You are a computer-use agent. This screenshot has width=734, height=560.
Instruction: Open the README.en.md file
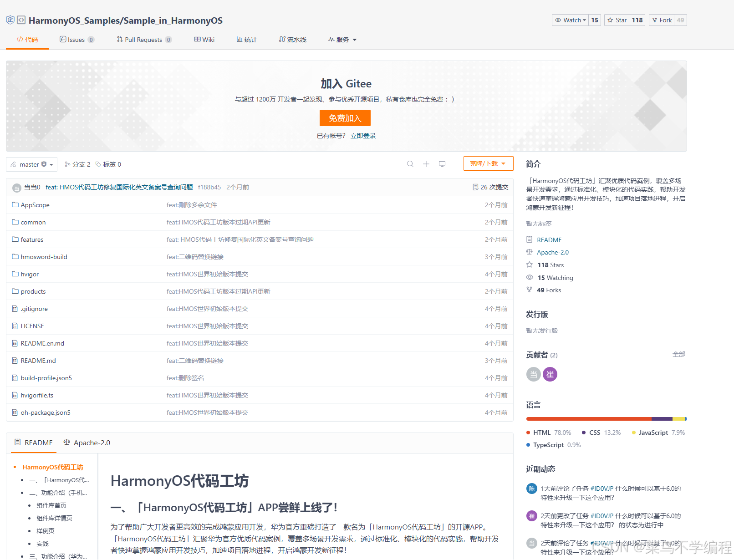point(42,343)
